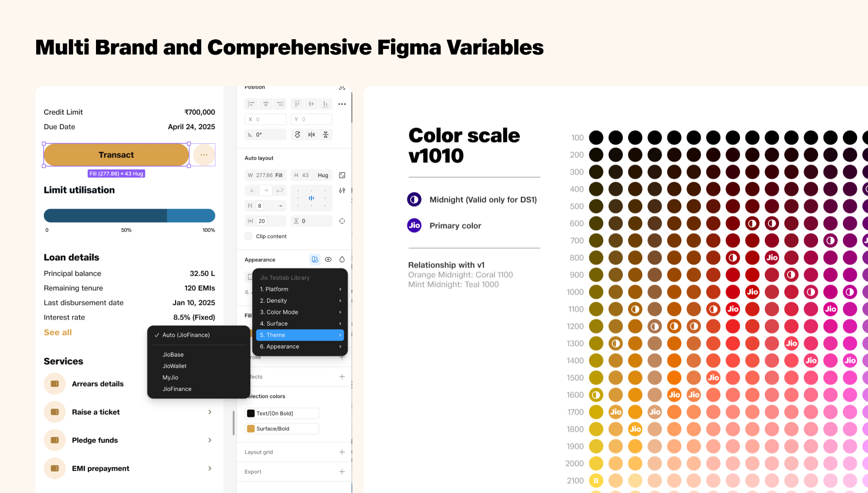Click the flip vertical icon
868x493 pixels.
(x=326, y=135)
